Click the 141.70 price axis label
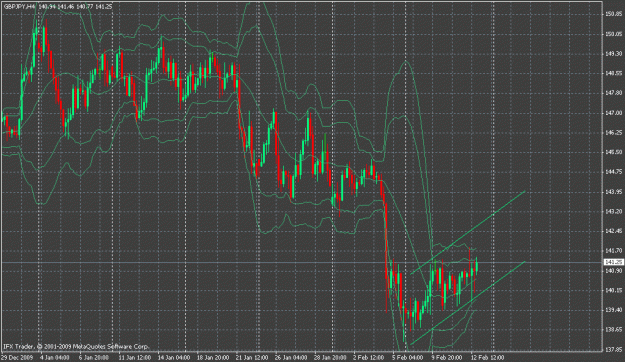Image resolution: width=625 pixels, height=362 pixels. (x=613, y=251)
